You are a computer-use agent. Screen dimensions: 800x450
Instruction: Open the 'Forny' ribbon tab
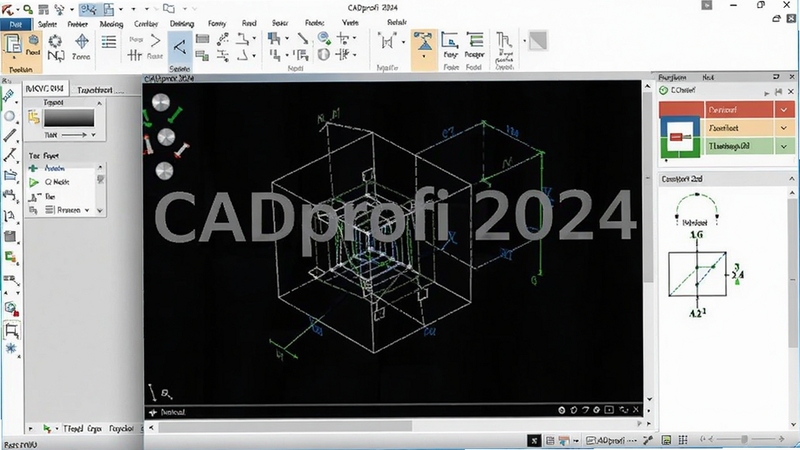217,23
